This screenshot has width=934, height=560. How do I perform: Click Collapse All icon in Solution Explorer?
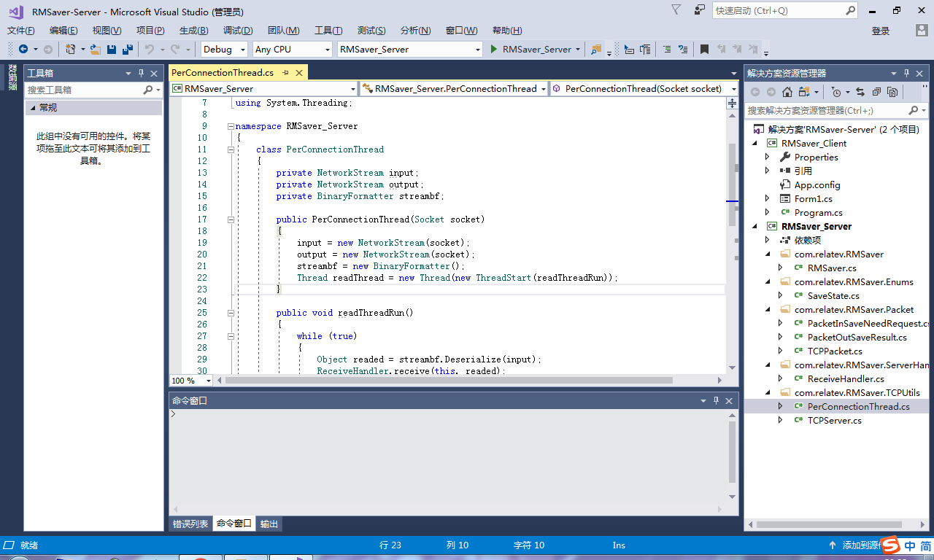pyautogui.click(x=876, y=92)
